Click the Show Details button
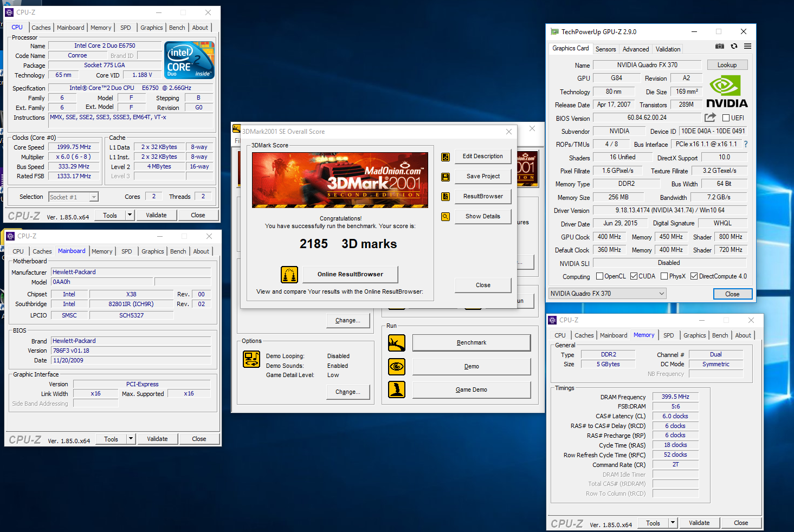Screen dimensions: 794x532 pyautogui.click(x=483, y=216)
